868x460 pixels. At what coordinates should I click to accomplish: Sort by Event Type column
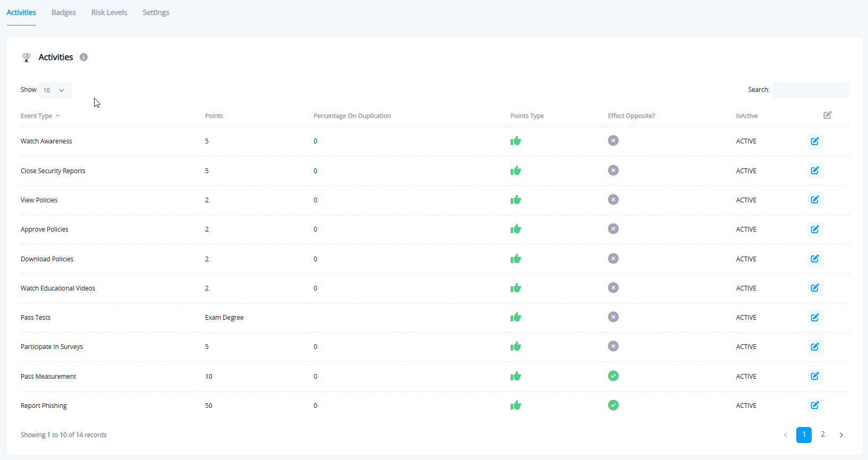37,116
